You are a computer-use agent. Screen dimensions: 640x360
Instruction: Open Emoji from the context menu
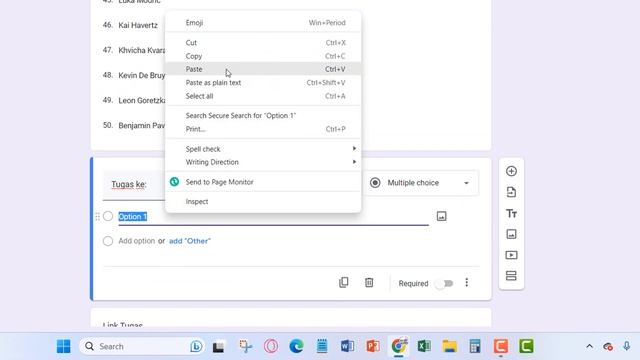click(x=263, y=22)
